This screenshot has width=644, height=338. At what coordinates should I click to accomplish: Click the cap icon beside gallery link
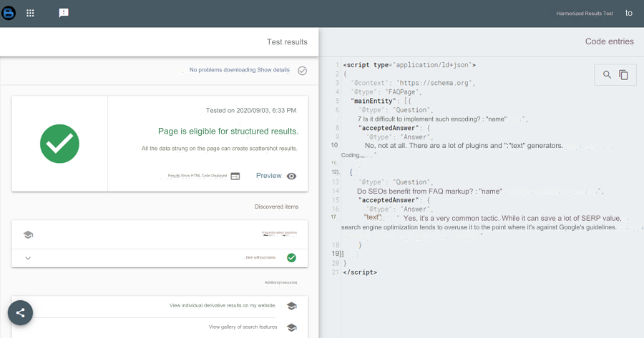(x=291, y=327)
